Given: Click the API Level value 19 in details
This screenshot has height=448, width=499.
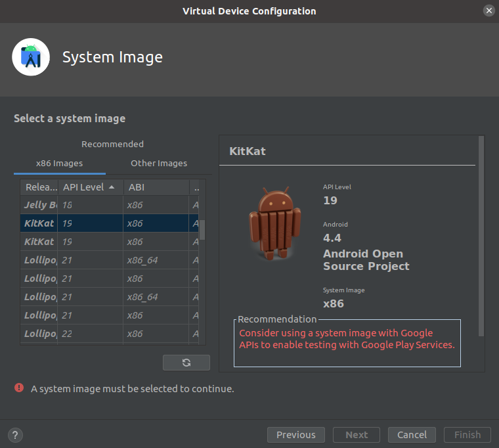Looking at the screenshot, I should tap(330, 200).
